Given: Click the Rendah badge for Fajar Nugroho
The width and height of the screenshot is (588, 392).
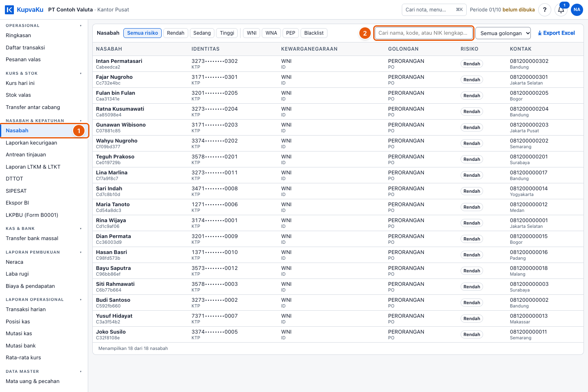Looking at the screenshot, I should (472, 80).
